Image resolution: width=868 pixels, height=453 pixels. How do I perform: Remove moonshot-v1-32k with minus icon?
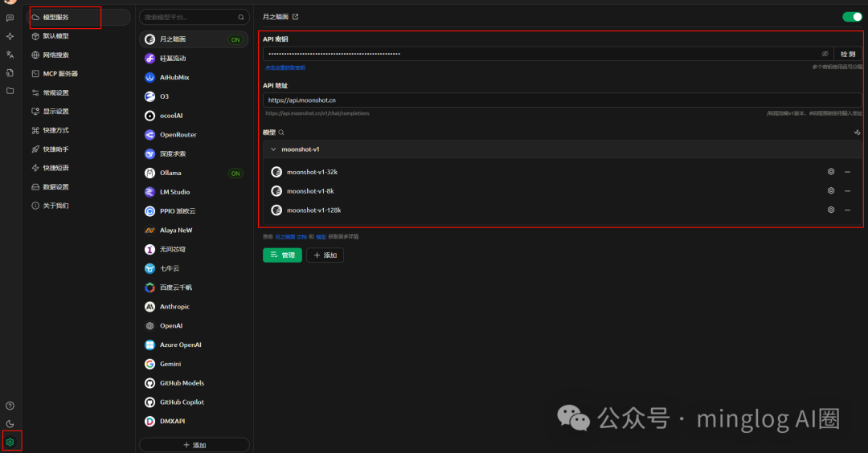847,171
